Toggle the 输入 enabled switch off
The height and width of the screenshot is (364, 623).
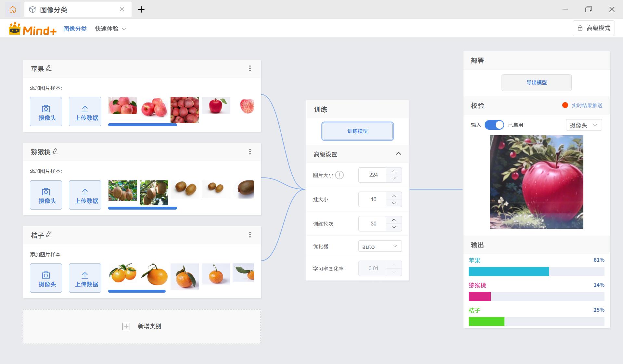pyautogui.click(x=494, y=125)
